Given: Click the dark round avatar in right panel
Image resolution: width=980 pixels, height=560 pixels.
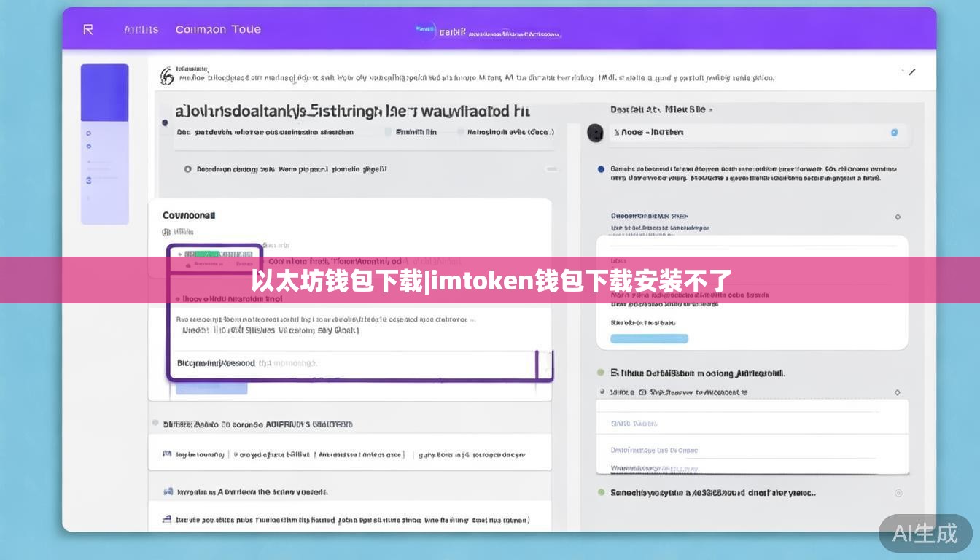Looking at the screenshot, I should pos(595,133).
